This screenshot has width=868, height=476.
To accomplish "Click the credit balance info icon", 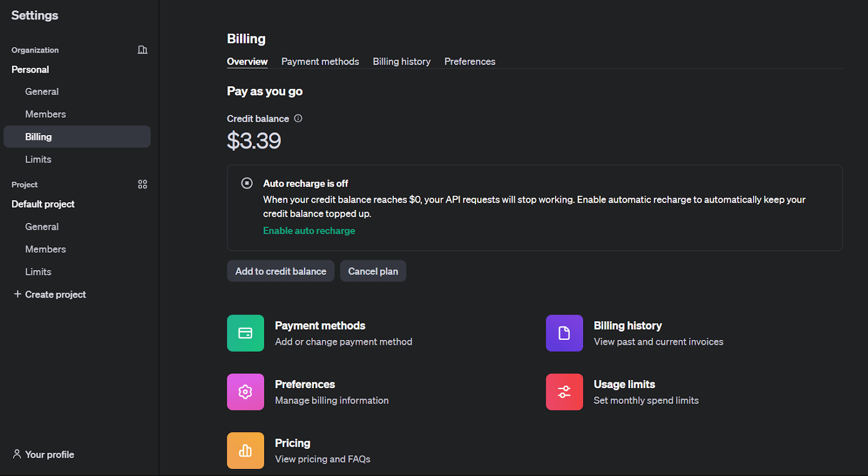I will [298, 118].
